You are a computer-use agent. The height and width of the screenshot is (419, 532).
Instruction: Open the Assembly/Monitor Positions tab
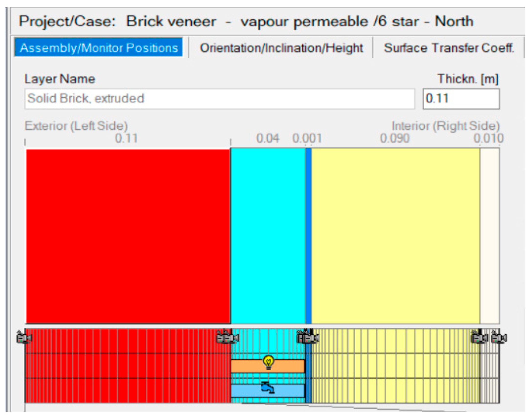[98, 48]
